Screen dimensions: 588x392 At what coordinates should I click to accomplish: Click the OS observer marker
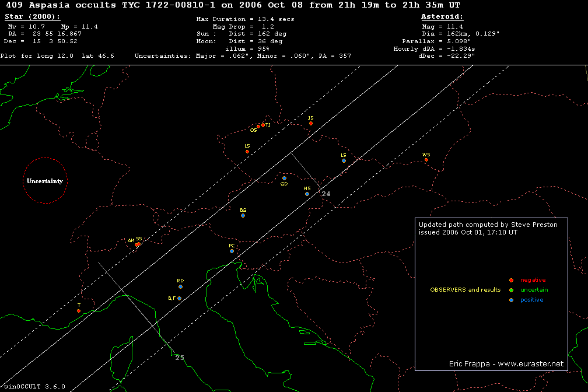(x=258, y=127)
